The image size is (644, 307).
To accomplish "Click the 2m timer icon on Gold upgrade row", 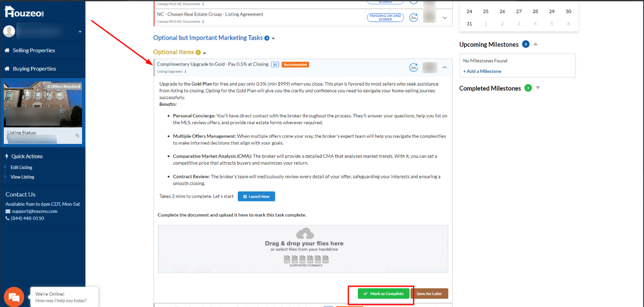I will pos(413,67).
